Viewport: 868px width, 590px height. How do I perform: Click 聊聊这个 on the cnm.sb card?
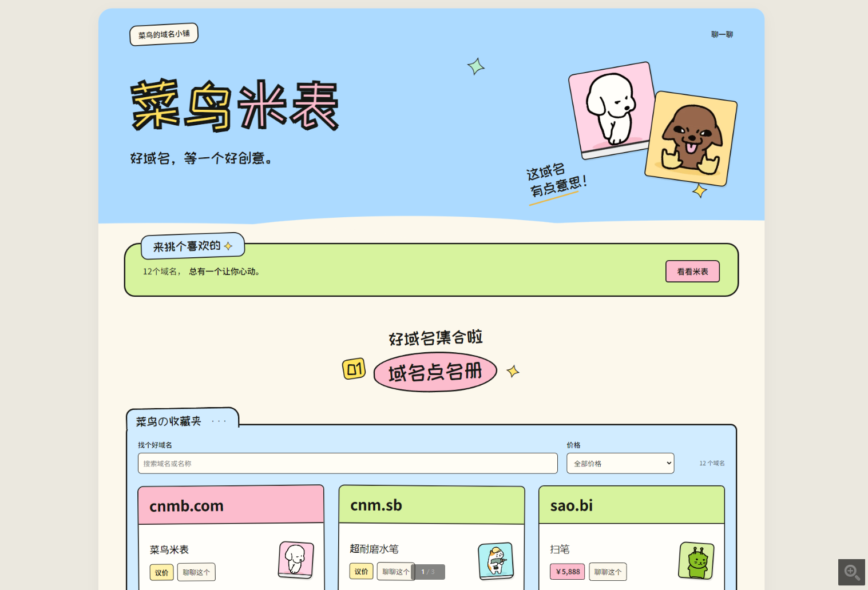coord(395,572)
